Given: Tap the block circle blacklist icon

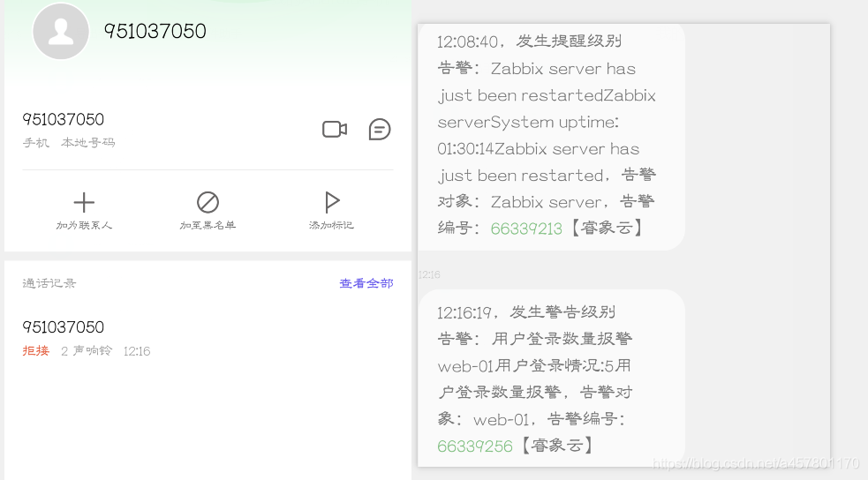Looking at the screenshot, I should tap(208, 202).
